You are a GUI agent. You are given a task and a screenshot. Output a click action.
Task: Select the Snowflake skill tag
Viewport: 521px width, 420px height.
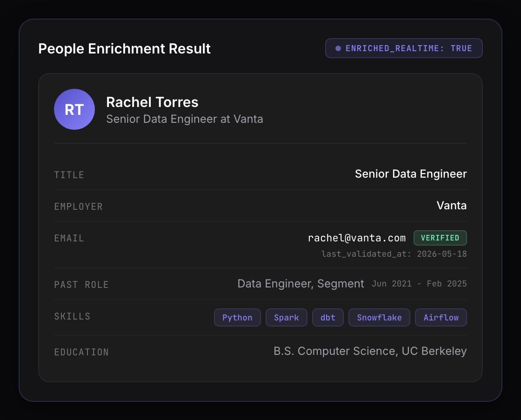point(379,318)
